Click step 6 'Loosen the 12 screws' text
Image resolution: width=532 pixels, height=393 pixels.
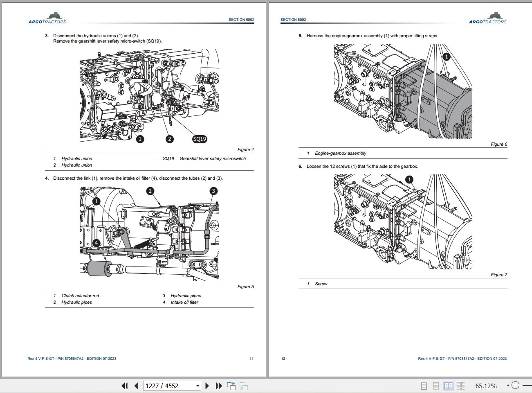(x=362, y=166)
